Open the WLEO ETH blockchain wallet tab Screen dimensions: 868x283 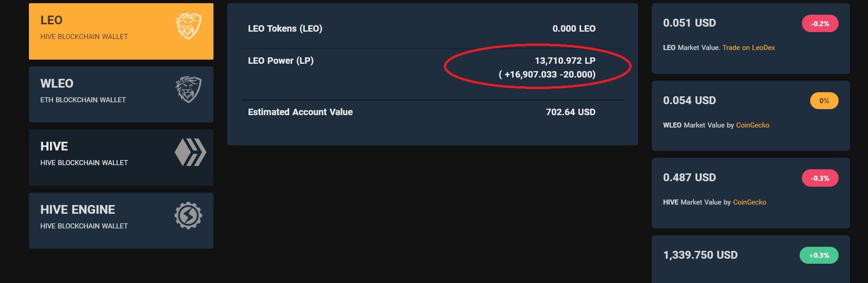tap(121, 94)
